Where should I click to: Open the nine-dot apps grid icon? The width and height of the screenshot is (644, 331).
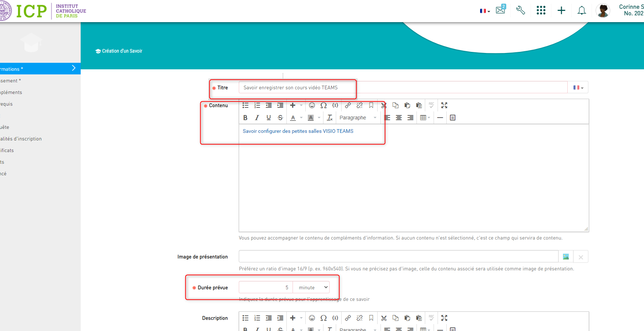[x=541, y=10]
